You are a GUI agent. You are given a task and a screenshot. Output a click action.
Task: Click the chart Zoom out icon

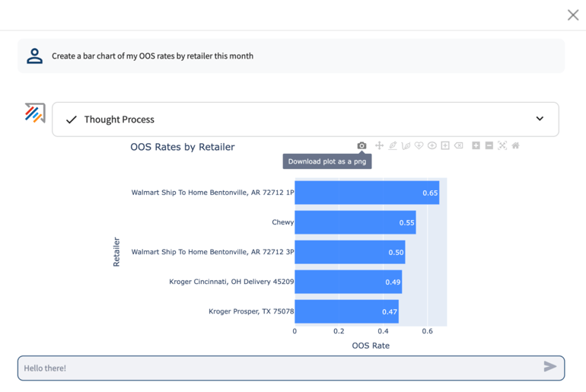coord(489,145)
